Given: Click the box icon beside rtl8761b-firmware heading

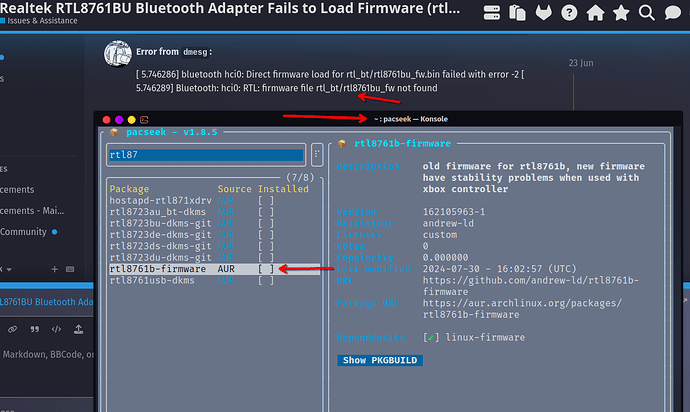Looking at the screenshot, I should (342, 143).
